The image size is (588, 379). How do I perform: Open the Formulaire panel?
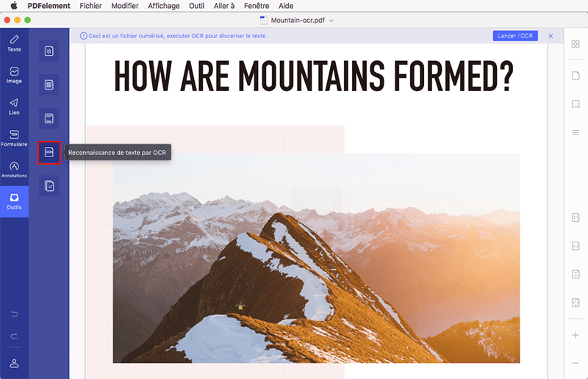point(14,138)
